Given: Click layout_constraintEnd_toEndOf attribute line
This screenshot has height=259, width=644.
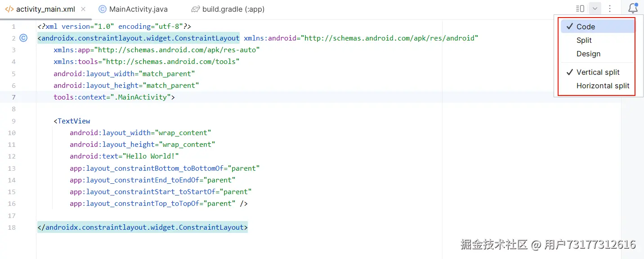Looking at the screenshot, I should (152, 180).
